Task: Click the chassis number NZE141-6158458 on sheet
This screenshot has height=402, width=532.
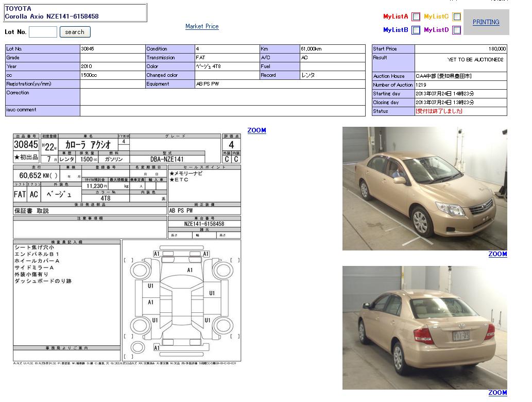Action: coord(204,224)
